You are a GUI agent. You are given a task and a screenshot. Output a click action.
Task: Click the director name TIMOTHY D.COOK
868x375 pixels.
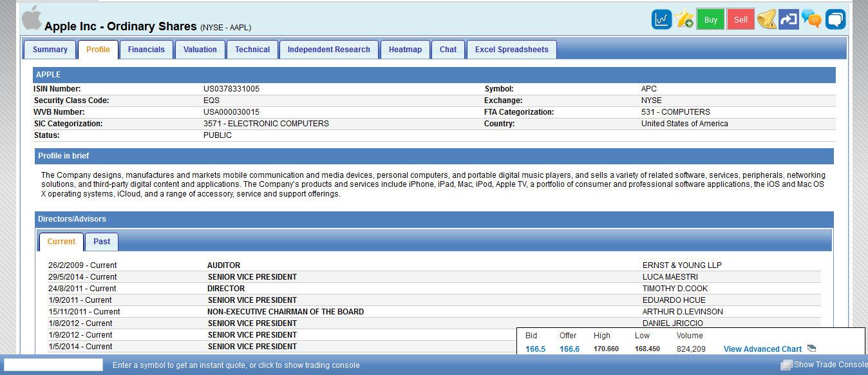click(x=675, y=289)
